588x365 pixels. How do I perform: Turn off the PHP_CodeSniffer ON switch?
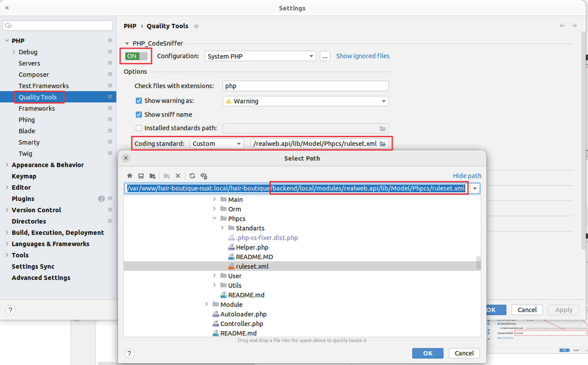[x=136, y=56]
